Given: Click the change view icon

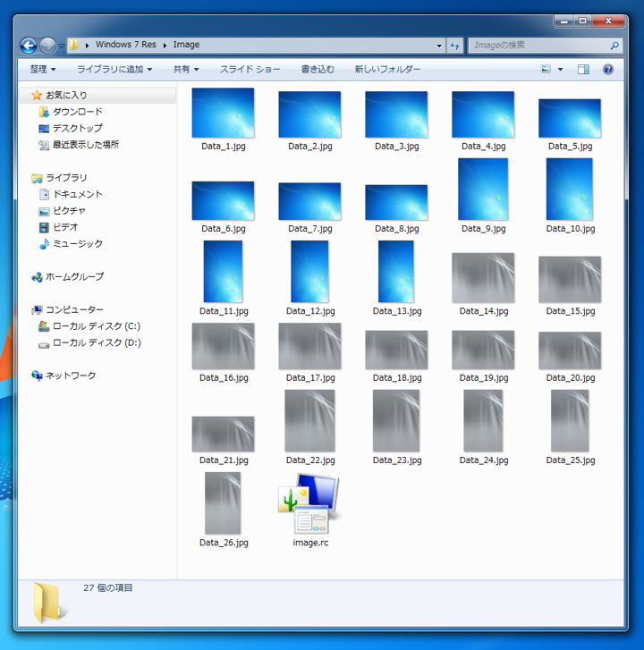Looking at the screenshot, I should (546, 69).
